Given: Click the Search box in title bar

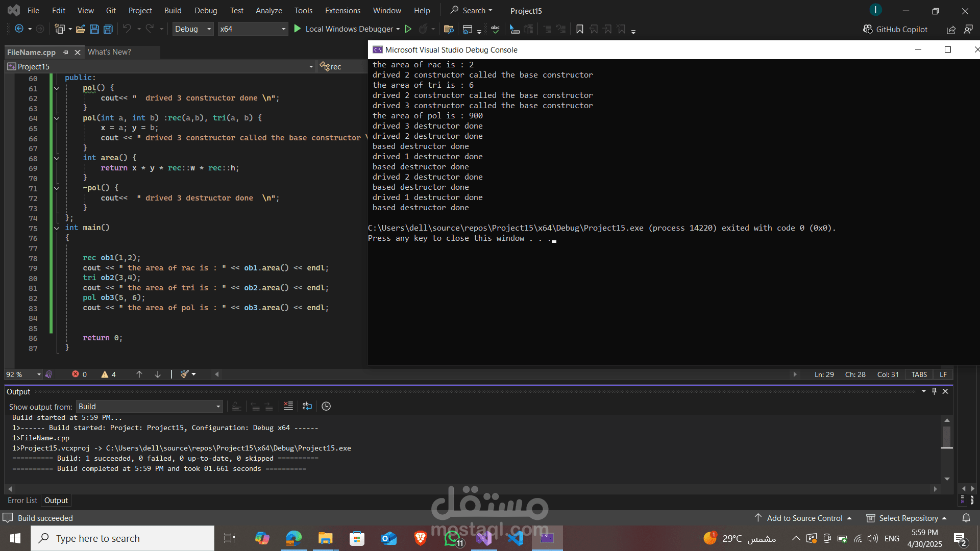Looking at the screenshot, I should point(471,10).
